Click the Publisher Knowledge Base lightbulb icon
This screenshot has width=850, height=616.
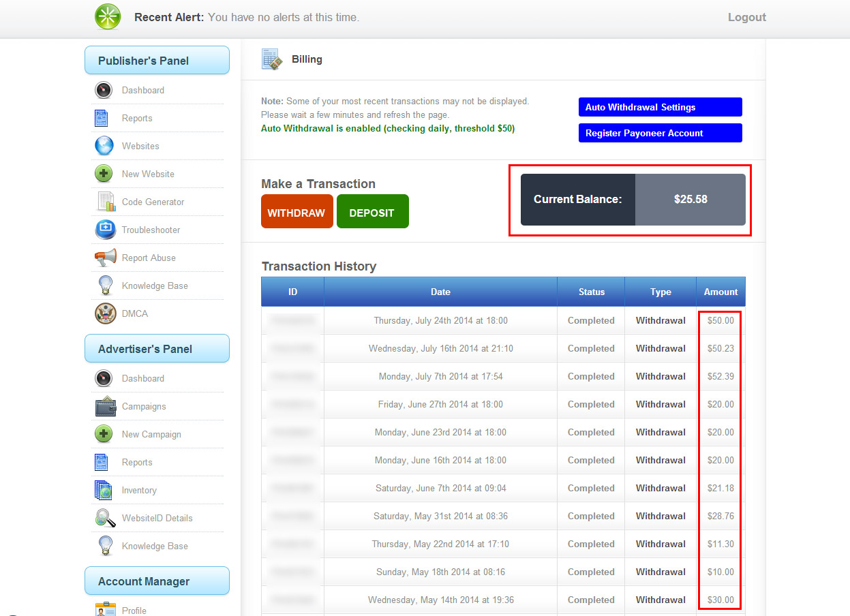105,286
